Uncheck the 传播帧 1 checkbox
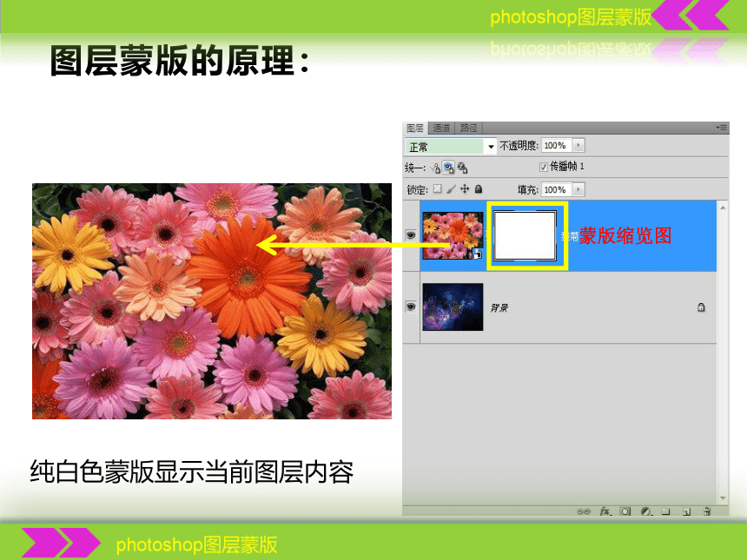Image resolution: width=747 pixels, height=560 pixels. pos(543,167)
